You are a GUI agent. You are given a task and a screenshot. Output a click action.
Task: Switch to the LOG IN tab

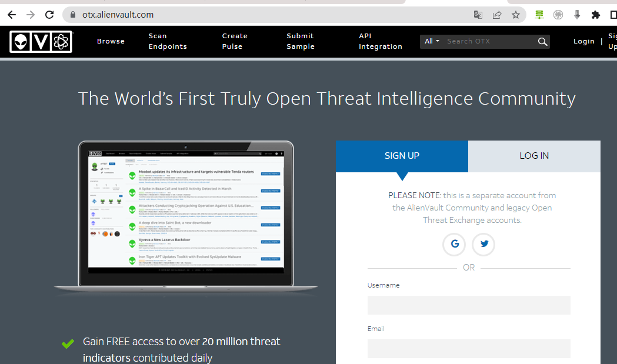(x=535, y=156)
